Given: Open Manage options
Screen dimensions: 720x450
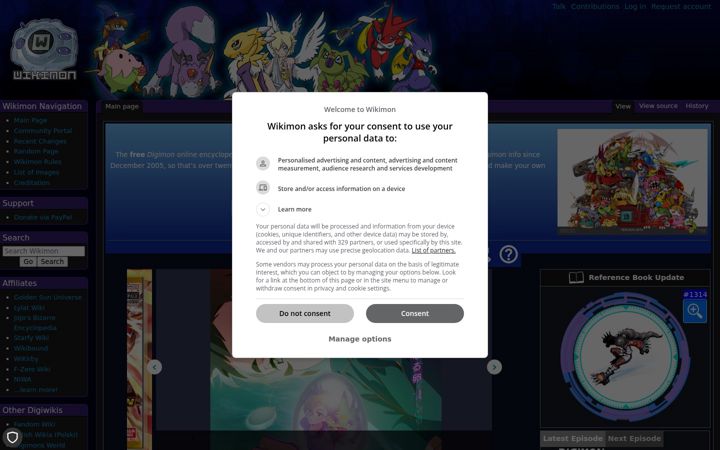Looking at the screenshot, I should [x=360, y=339].
